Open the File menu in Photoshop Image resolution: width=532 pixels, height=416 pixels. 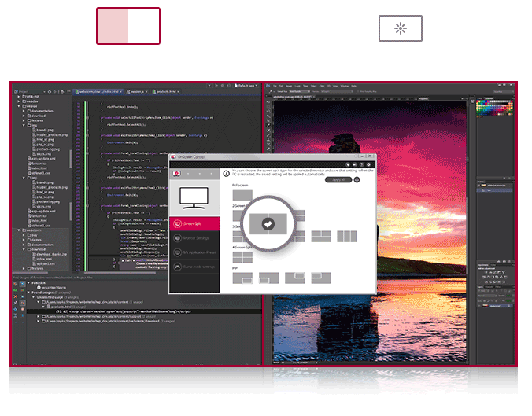point(275,86)
